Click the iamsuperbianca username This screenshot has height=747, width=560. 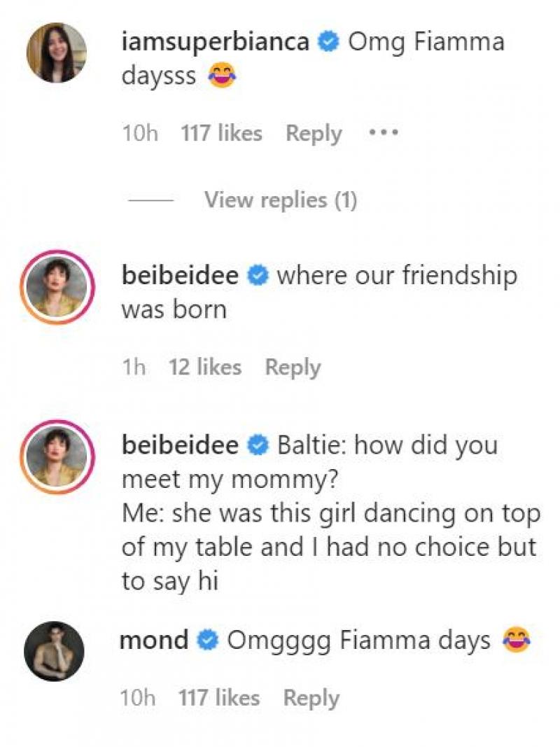pyautogui.click(x=215, y=42)
